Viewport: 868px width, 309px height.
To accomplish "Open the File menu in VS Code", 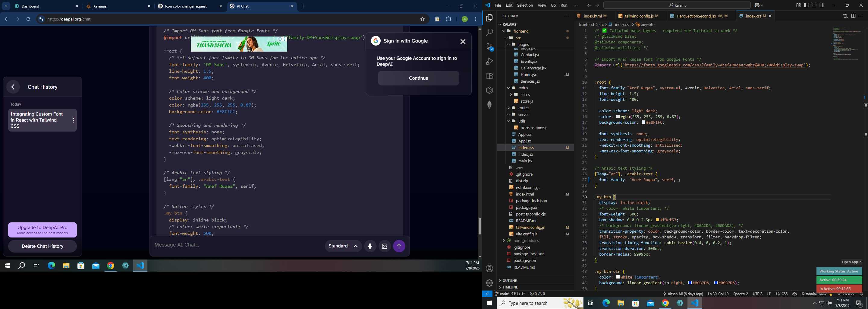I will pyautogui.click(x=498, y=5).
